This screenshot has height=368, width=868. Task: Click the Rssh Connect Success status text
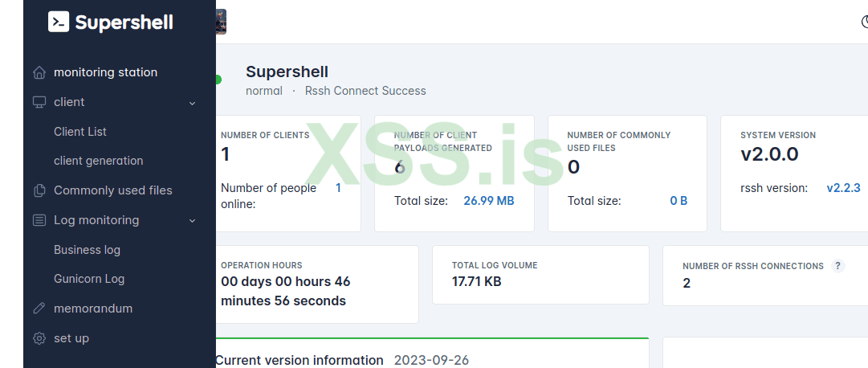coord(365,91)
